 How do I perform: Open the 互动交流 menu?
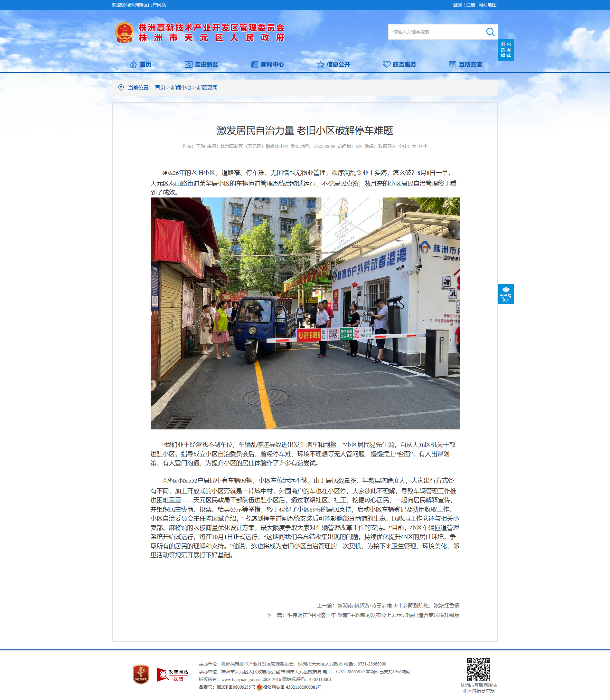(470, 64)
